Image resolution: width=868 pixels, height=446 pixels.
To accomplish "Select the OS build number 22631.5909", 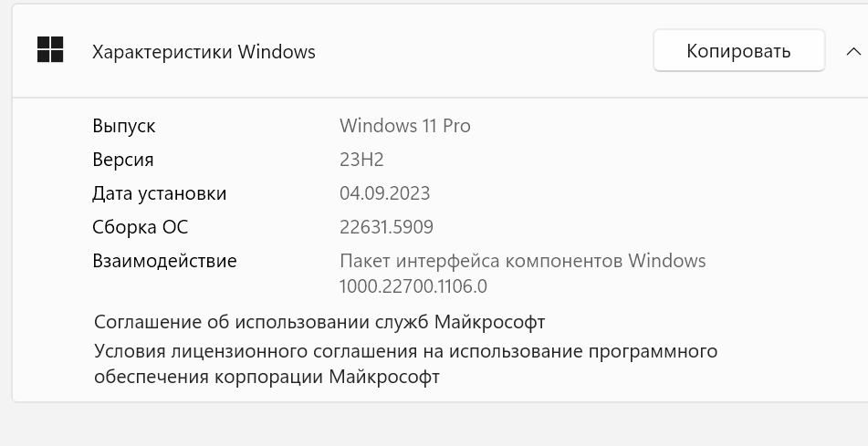I will click(x=386, y=227).
